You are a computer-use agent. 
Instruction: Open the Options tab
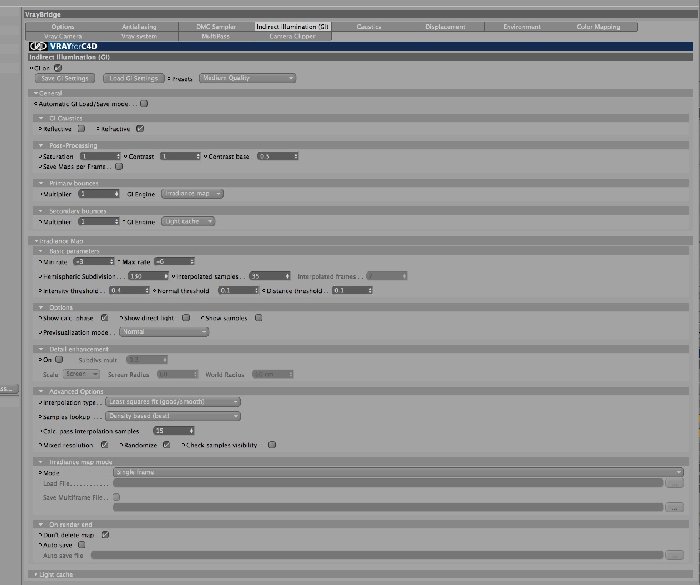63,27
